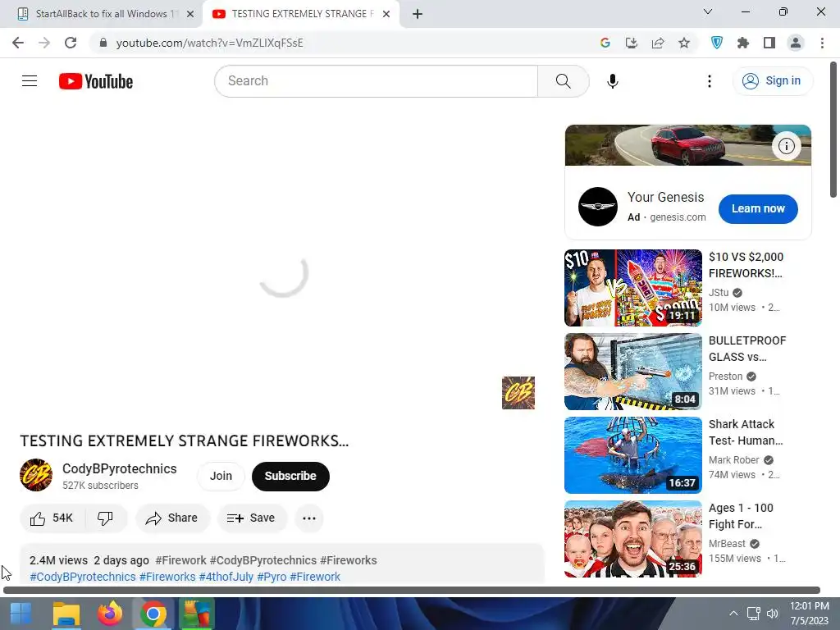
Task: Open Chrome three-dot menu
Action: [x=822, y=43]
